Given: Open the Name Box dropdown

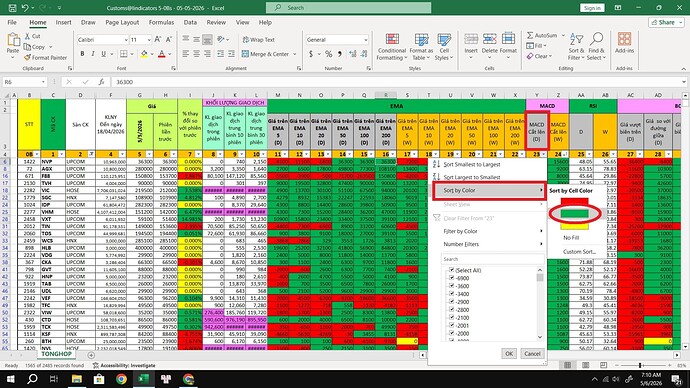Looking at the screenshot, I should pos(43,82).
